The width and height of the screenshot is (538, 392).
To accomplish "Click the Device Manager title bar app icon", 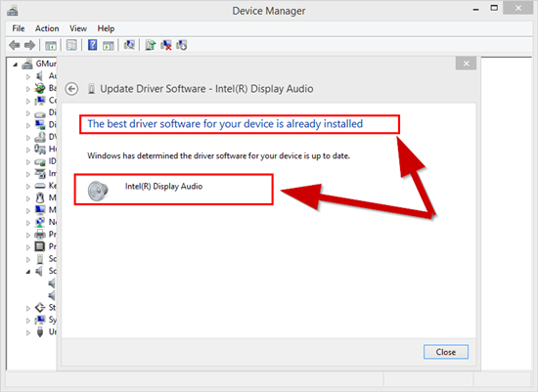I will point(13,11).
